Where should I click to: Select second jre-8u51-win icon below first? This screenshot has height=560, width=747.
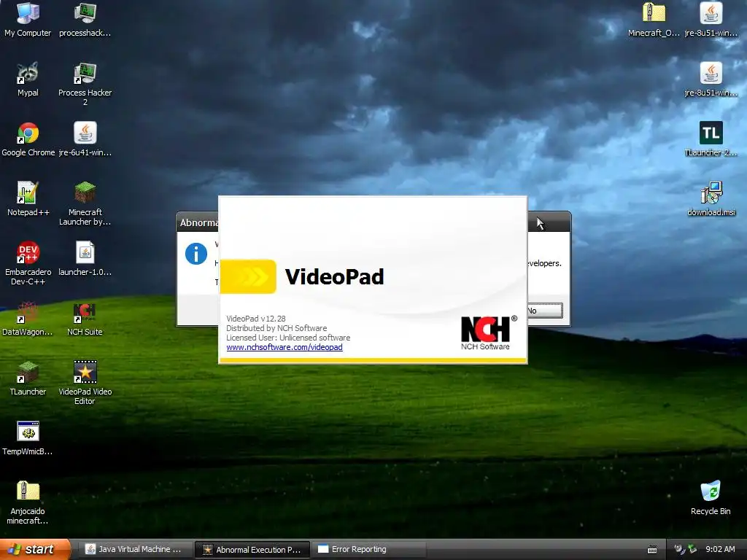coord(711,79)
